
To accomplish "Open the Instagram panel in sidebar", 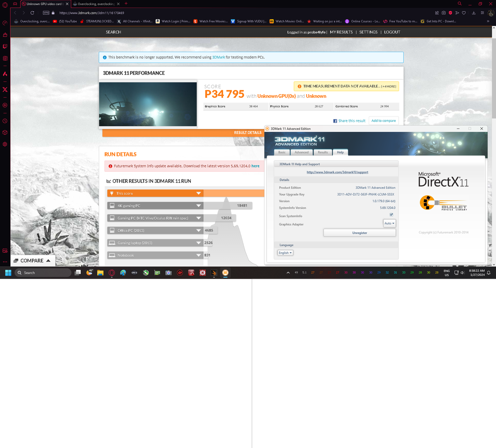I will [5, 58].
